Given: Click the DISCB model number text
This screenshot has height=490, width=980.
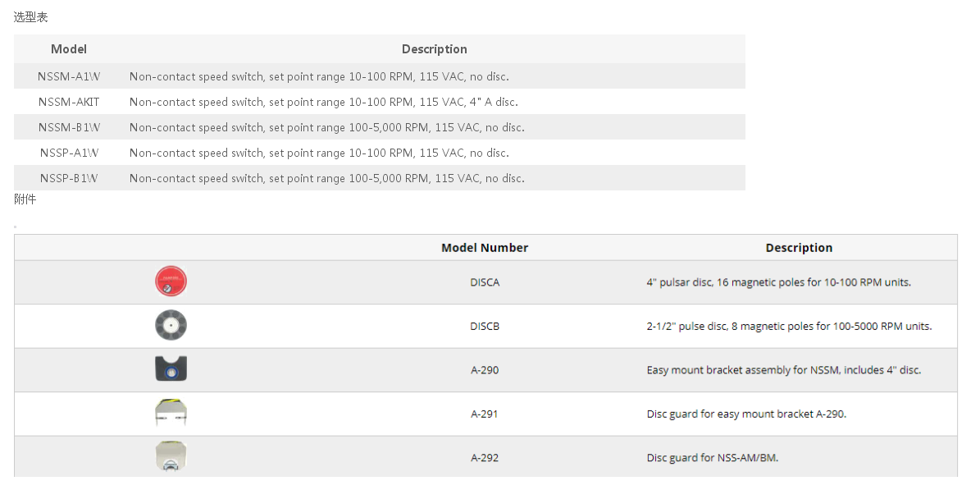Looking at the screenshot, I should click(485, 326).
